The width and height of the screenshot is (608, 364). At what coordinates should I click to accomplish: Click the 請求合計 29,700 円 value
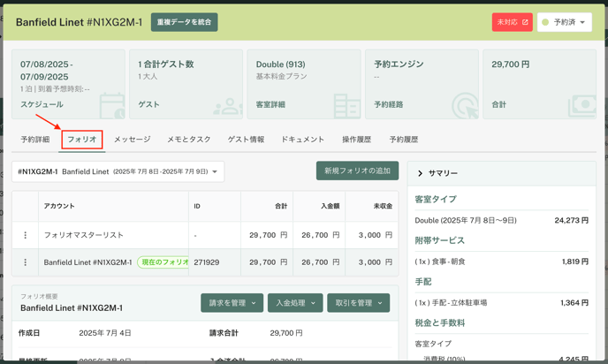[x=286, y=333]
